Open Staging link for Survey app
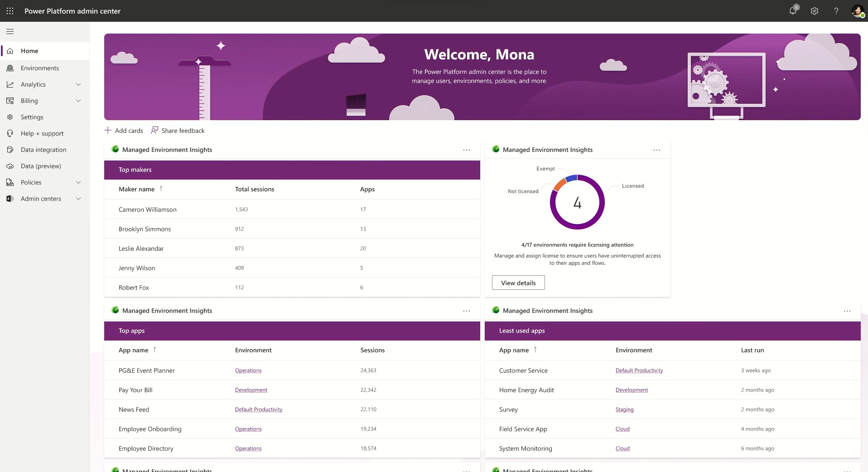Image resolution: width=868 pixels, height=472 pixels. click(624, 409)
